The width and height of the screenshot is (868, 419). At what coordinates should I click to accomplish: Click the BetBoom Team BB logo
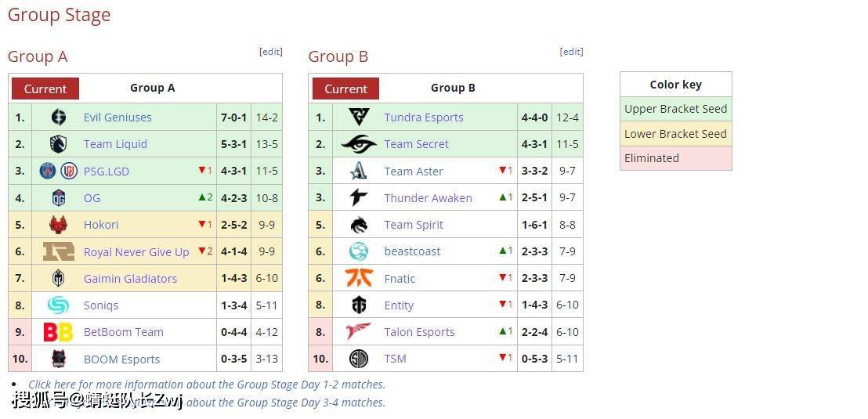(58, 332)
